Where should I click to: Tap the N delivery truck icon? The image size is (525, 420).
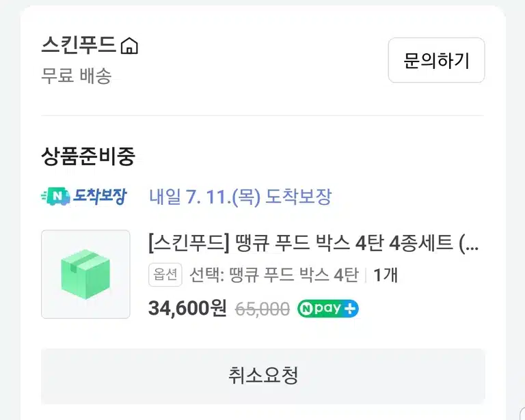55,196
